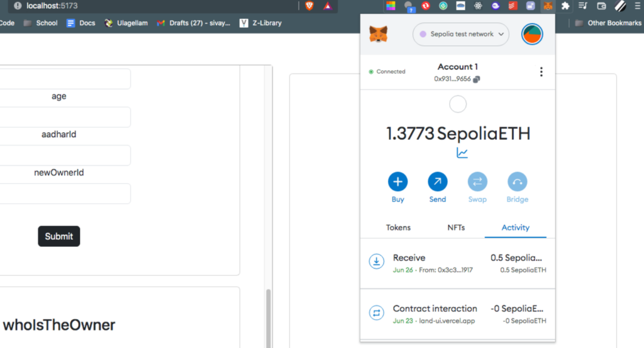Click the Bridge icon
Viewport: 644px width, 348px height.
[517, 182]
